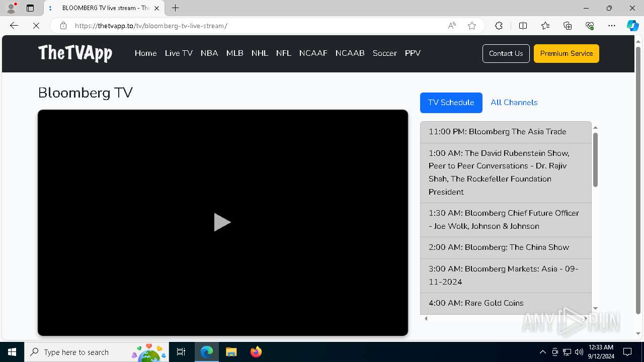644x362 pixels.
Task: Select 1:00 AM David Rubenstein Show entry
Action: (506, 173)
